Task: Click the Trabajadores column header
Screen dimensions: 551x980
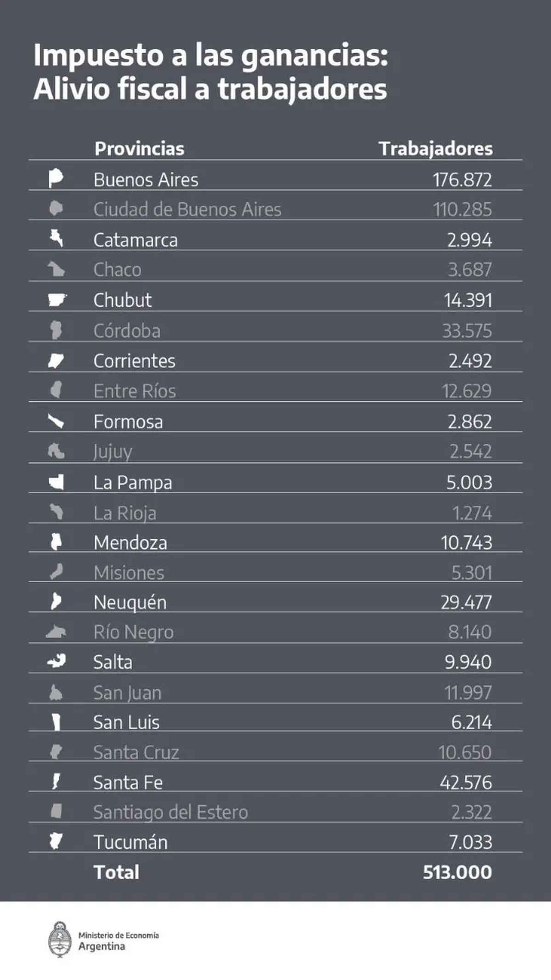Action: (x=435, y=149)
